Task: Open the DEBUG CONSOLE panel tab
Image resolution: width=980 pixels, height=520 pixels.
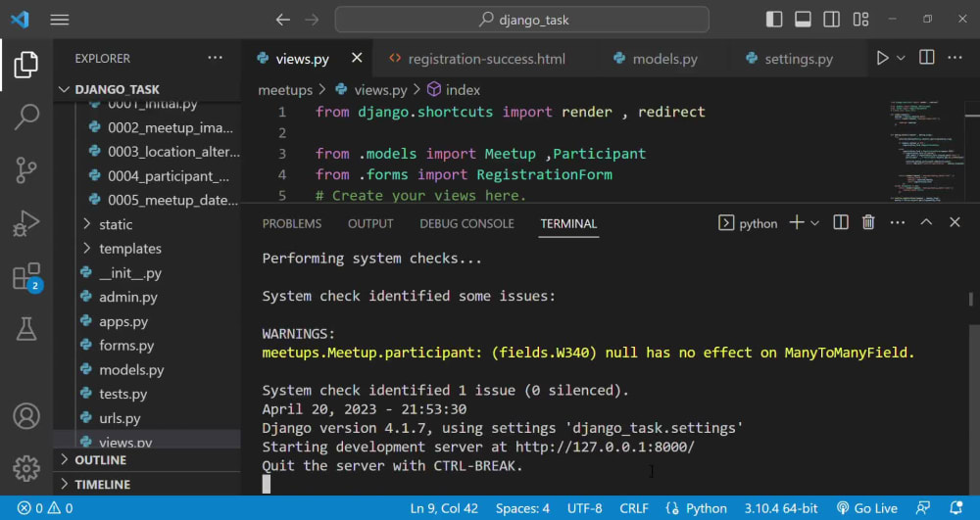Action: tap(466, 223)
